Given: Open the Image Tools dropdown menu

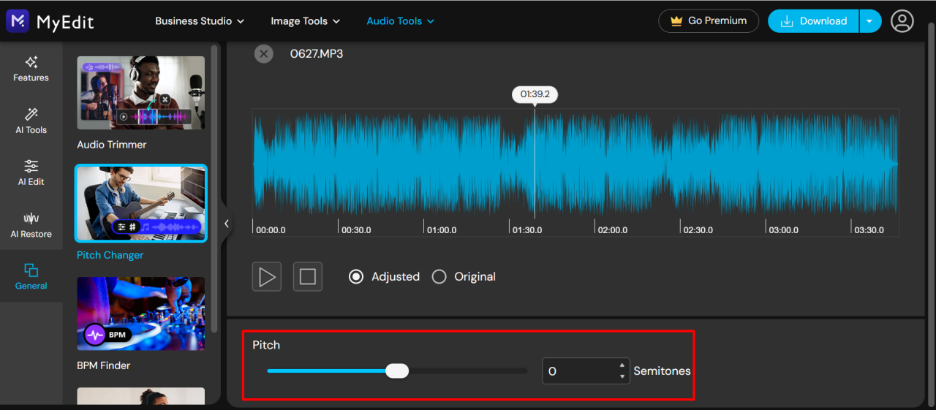Looking at the screenshot, I should (x=305, y=21).
